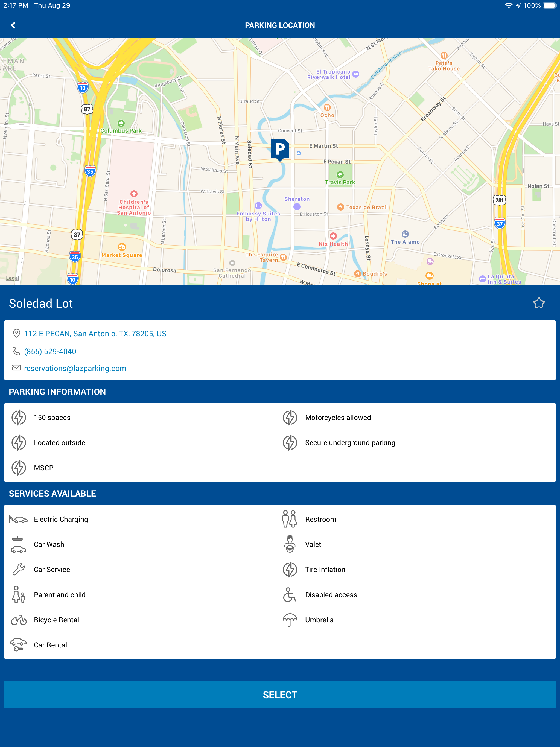
Task: Tap the Car Service wrench icon
Action: 19,569
